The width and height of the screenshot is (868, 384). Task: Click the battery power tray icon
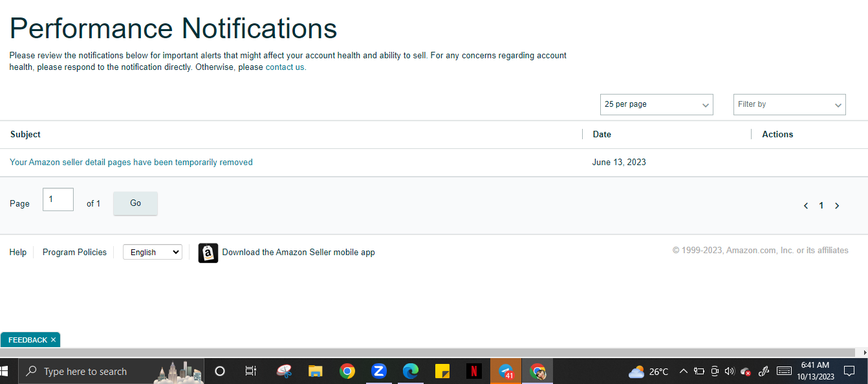coord(699,371)
